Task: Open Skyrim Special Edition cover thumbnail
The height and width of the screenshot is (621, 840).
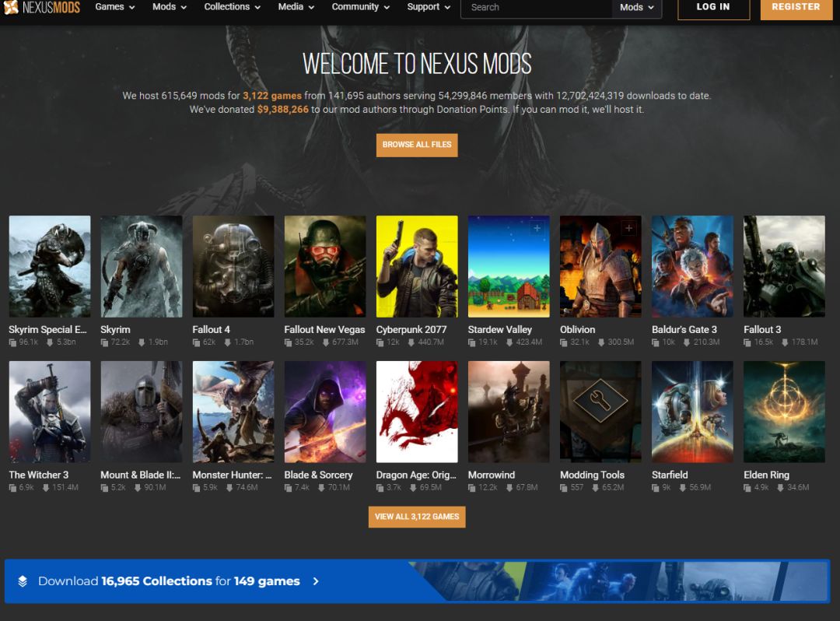Action: tap(50, 266)
